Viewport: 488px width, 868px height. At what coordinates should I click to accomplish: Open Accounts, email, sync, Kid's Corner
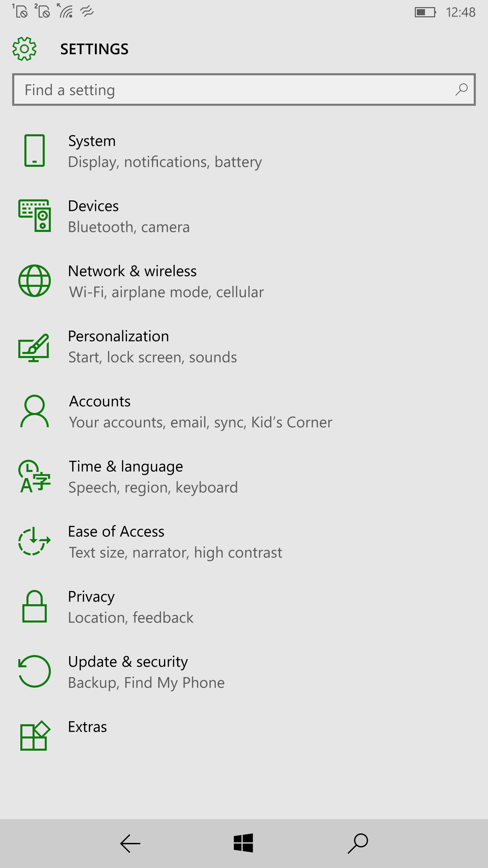(244, 411)
